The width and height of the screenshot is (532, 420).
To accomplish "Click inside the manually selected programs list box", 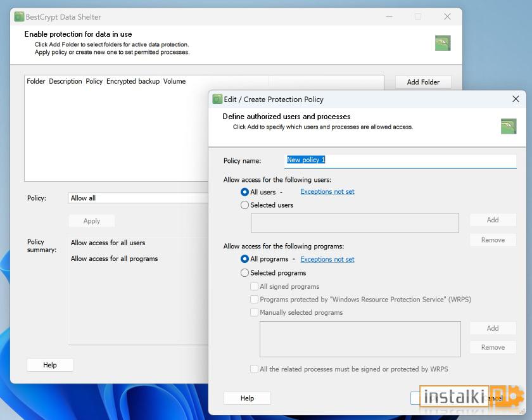I will click(360, 340).
